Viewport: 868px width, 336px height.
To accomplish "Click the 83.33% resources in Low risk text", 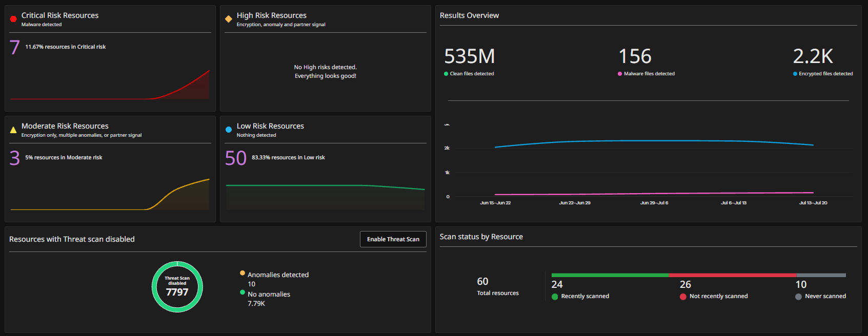I will pyautogui.click(x=288, y=157).
